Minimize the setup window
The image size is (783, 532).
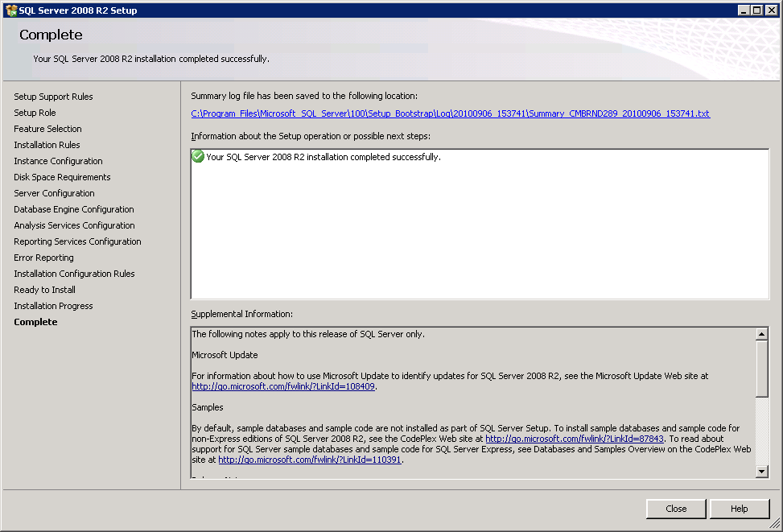pos(743,10)
